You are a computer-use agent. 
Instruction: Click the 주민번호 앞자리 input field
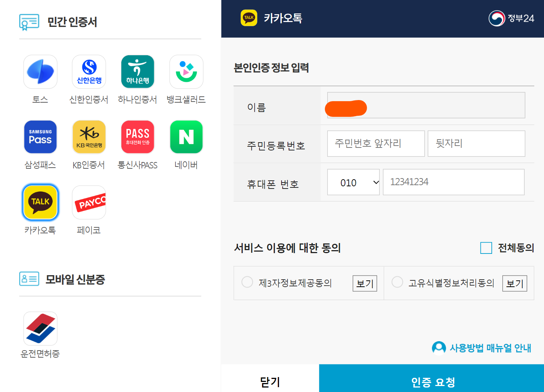376,144
